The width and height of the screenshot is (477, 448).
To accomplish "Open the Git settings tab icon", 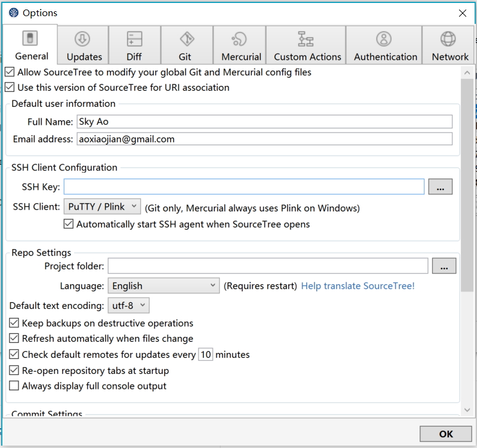I will pos(186,39).
